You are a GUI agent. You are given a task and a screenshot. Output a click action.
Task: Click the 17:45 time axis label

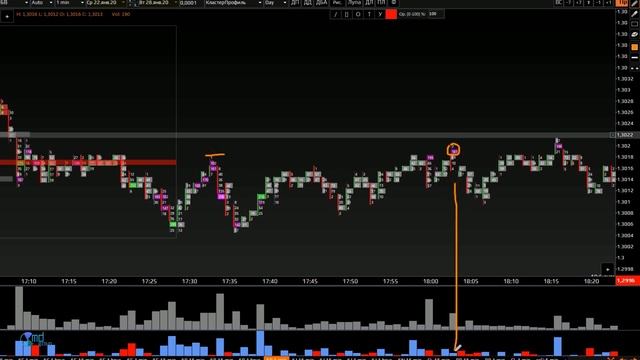310,281
